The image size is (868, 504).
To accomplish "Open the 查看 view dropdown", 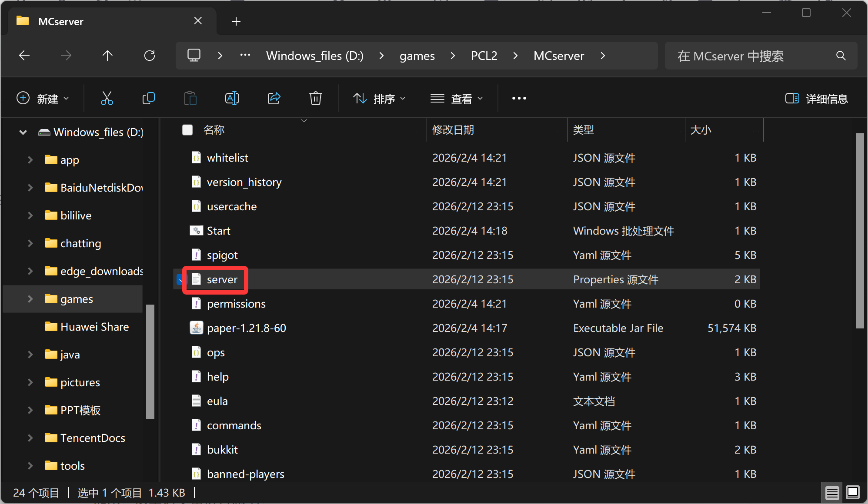I will 457,99.
